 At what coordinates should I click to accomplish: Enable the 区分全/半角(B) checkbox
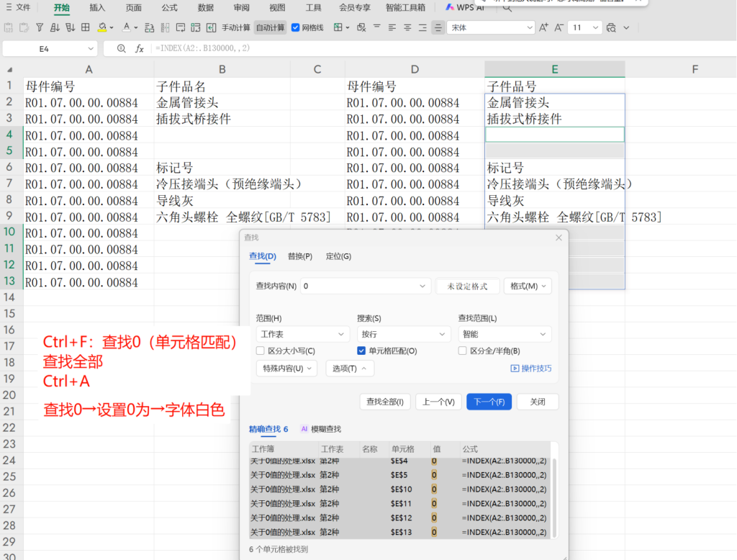[x=463, y=351]
